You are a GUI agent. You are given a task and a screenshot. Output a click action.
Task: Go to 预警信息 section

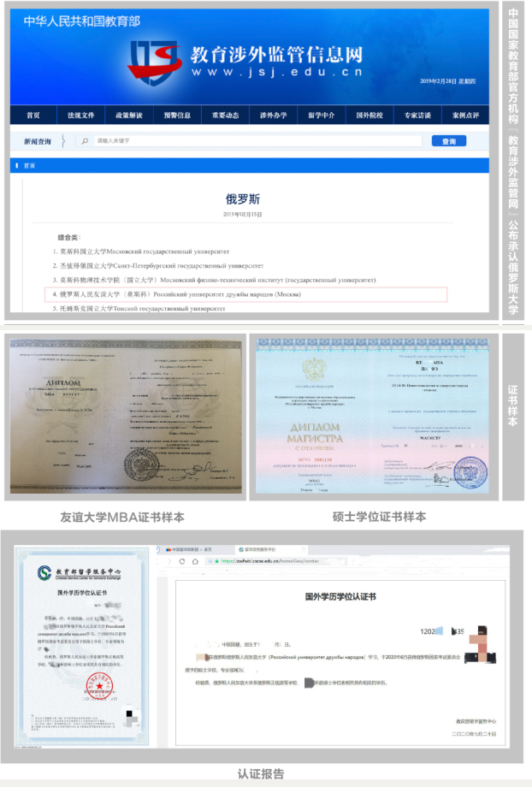(177, 115)
